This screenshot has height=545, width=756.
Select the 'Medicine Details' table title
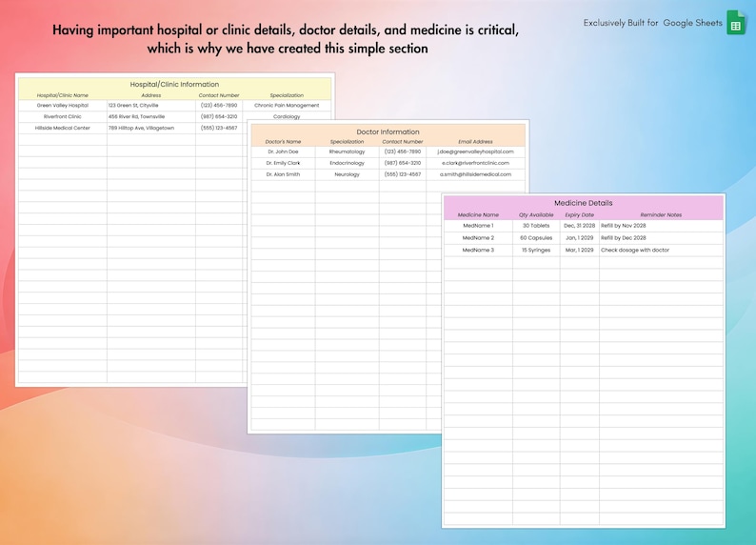[584, 203]
